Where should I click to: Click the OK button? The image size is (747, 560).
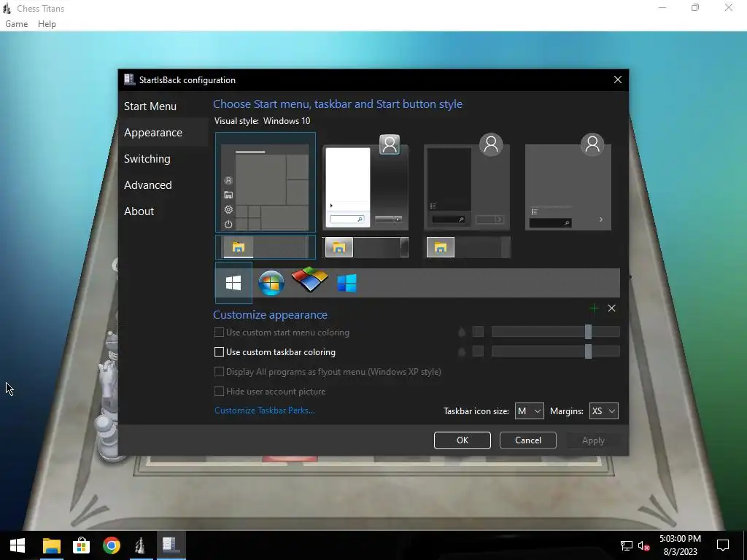(x=462, y=440)
